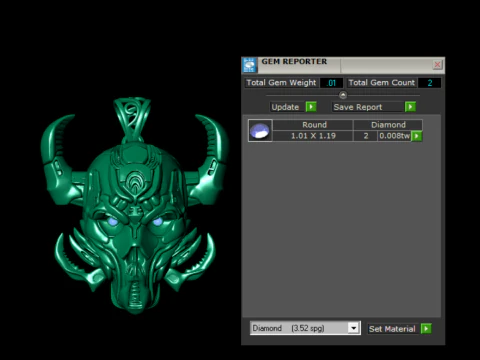Click the Total Gem Weight value .01
The image size is (480, 360).
[331, 83]
